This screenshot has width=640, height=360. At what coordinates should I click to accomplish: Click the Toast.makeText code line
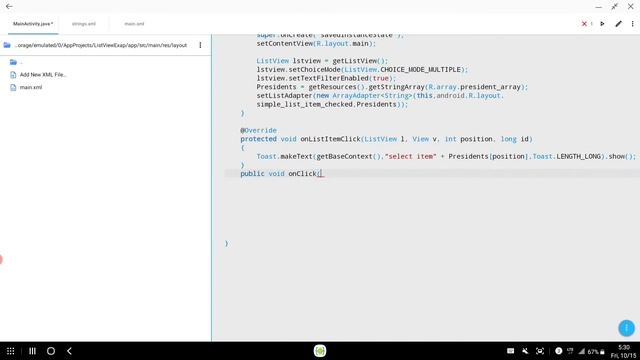[446, 156]
